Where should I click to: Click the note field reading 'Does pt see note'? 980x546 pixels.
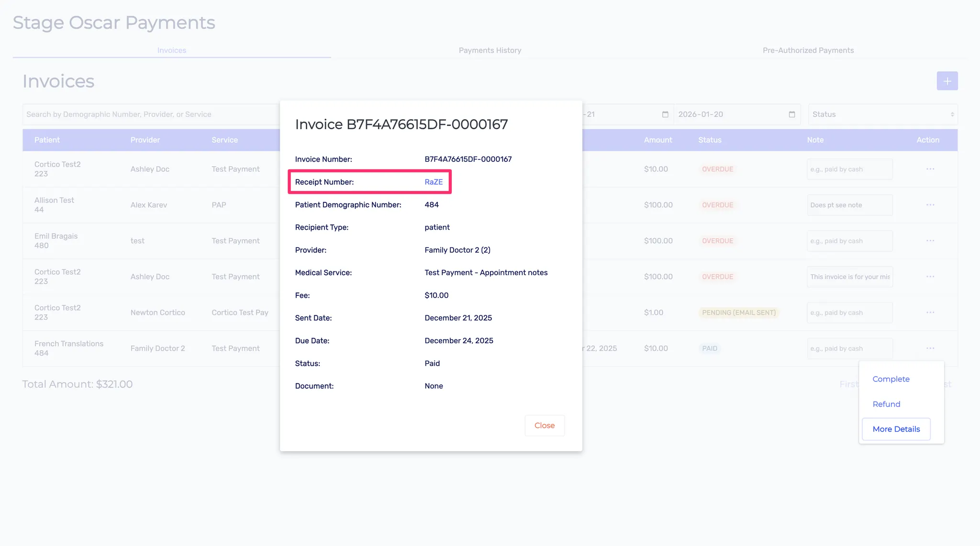point(849,205)
